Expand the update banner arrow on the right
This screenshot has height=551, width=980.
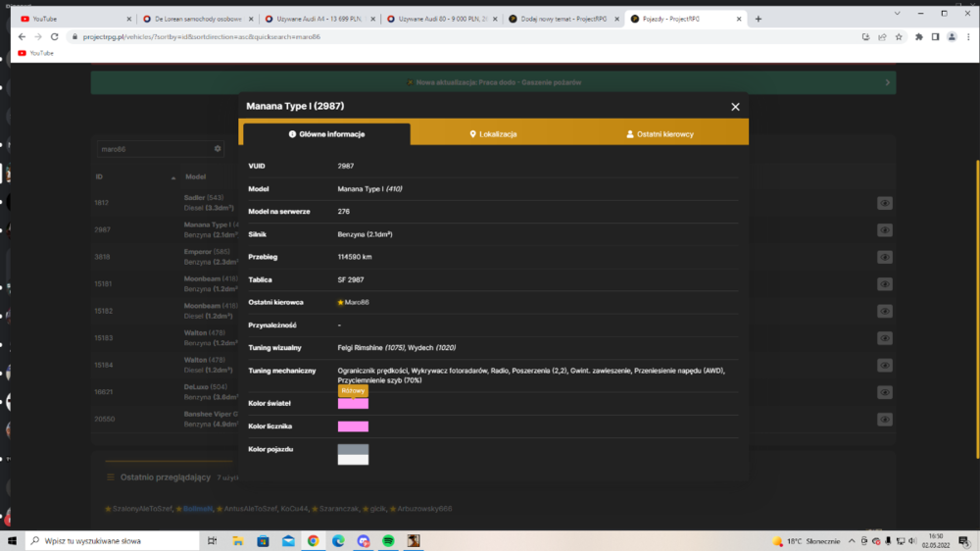coord(888,82)
